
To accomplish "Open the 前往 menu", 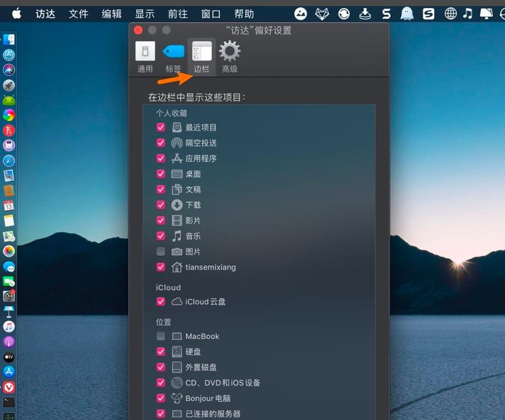I will 178,14.
